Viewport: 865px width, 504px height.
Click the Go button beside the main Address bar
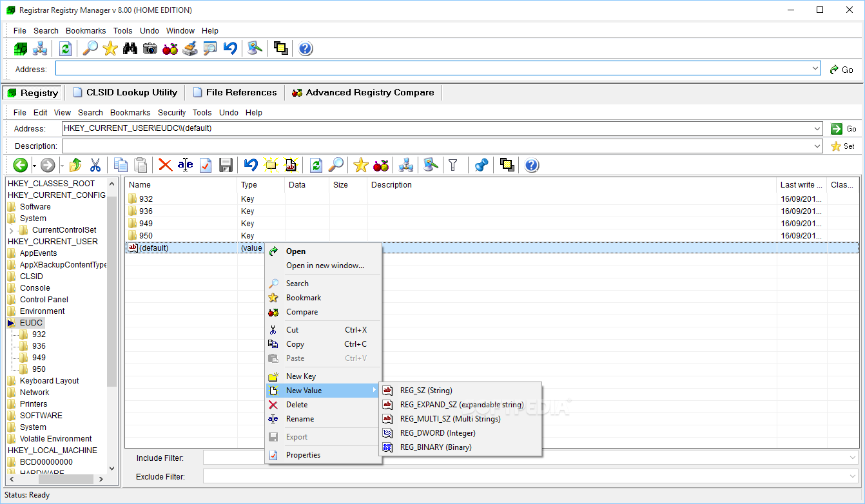(841, 70)
